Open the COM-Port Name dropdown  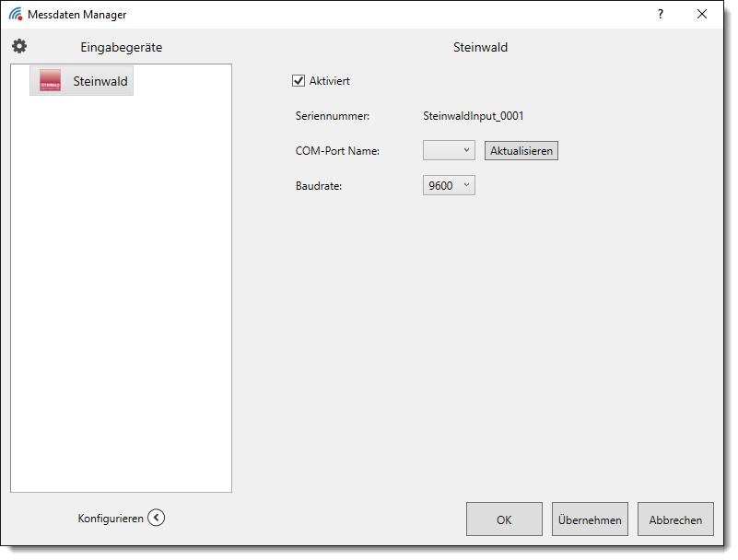pos(449,150)
